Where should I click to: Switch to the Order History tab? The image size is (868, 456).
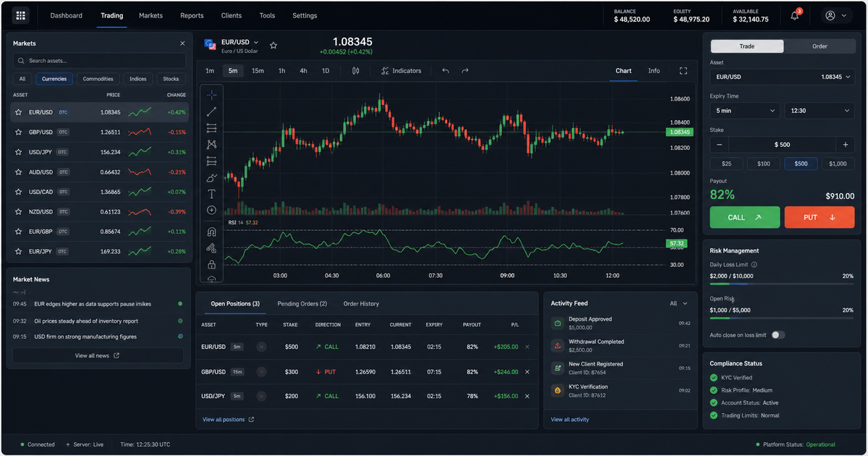coord(361,304)
